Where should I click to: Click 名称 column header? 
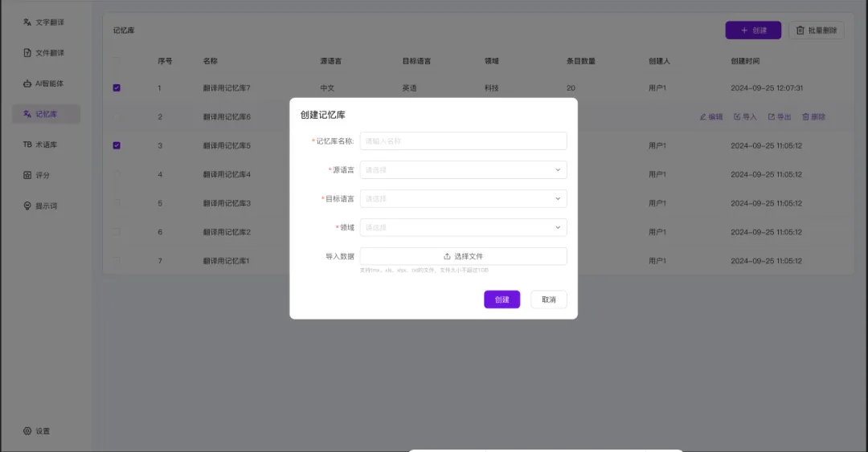[211, 61]
